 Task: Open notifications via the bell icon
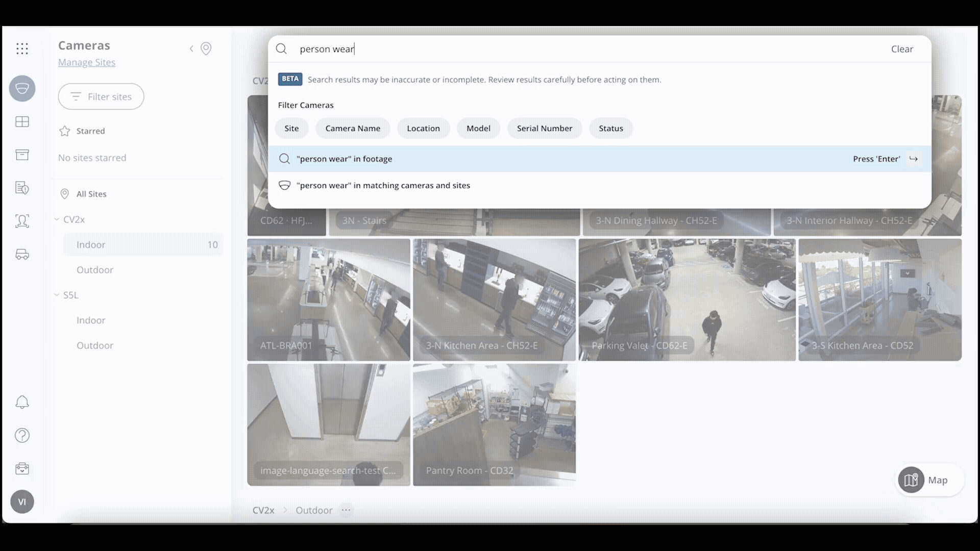pyautogui.click(x=22, y=403)
